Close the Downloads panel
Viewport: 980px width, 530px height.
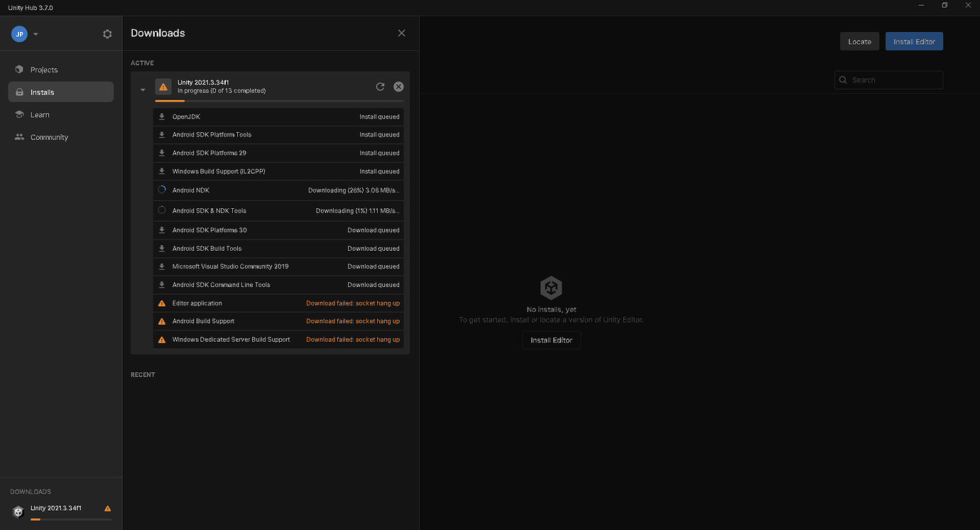401,33
